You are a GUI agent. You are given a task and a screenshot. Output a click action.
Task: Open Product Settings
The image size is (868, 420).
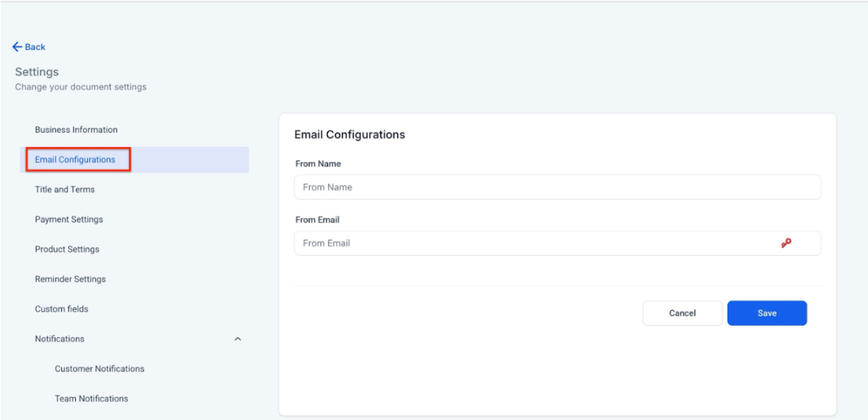click(67, 249)
